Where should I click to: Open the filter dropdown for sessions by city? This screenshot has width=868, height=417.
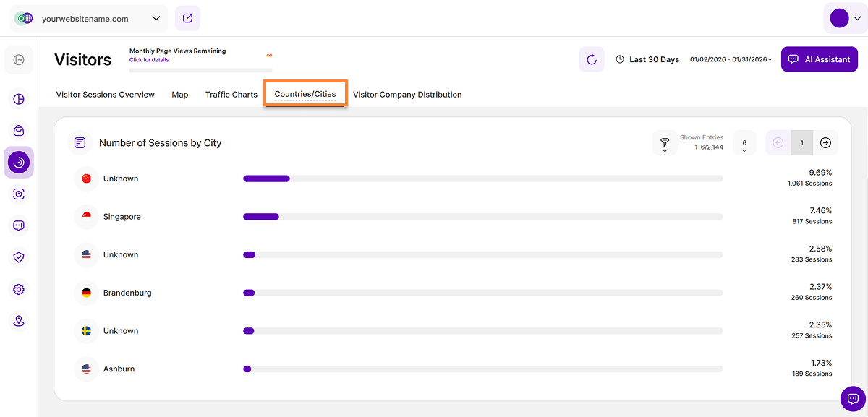pyautogui.click(x=664, y=143)
